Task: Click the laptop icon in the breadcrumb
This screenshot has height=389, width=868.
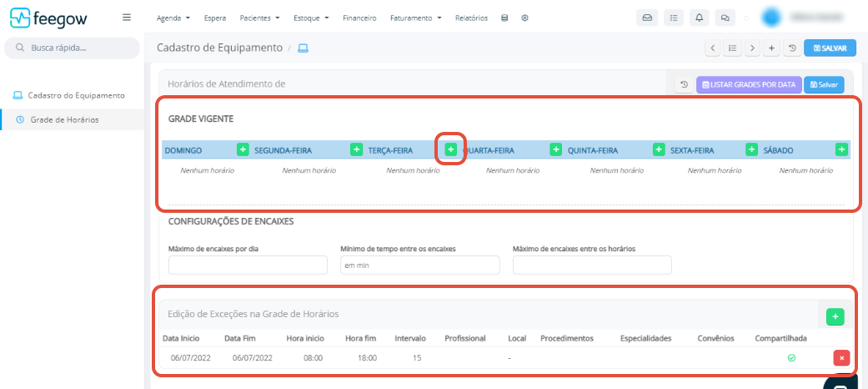Action: click(x=303, y=48)
